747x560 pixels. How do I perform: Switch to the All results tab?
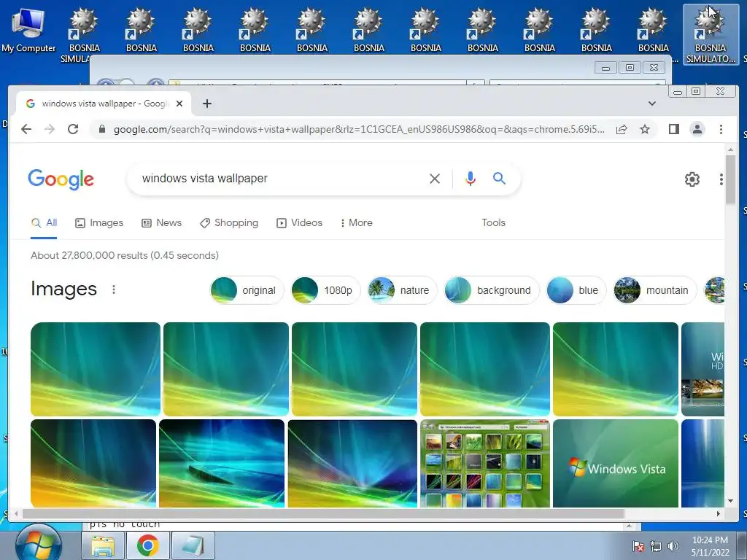44,222
